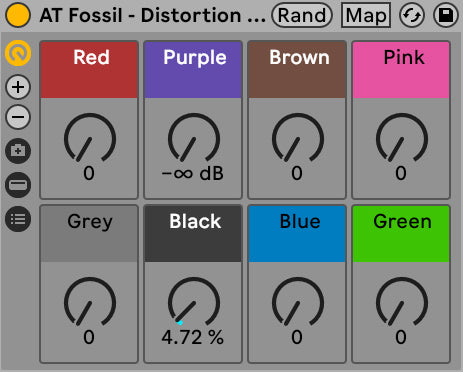
Task: Remove macro controls with the minus icon
Action: pyautogui.click(x=18, y=117)
